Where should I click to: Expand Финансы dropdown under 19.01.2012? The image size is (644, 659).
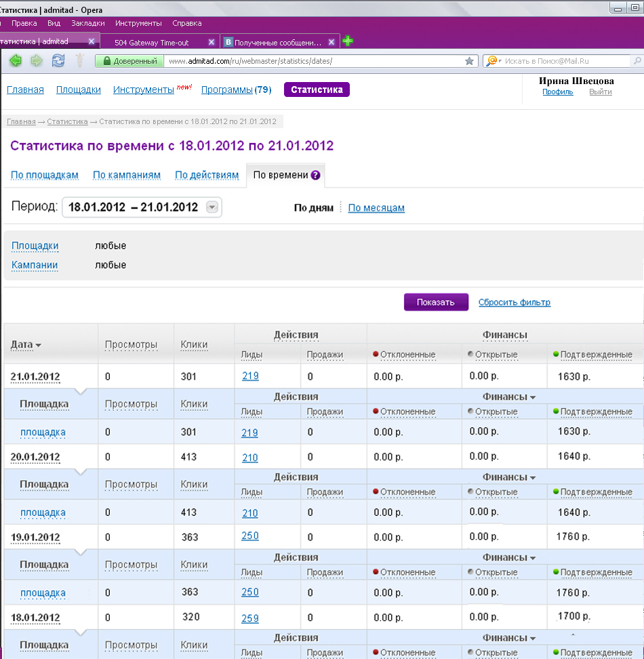tap(533, 558)
